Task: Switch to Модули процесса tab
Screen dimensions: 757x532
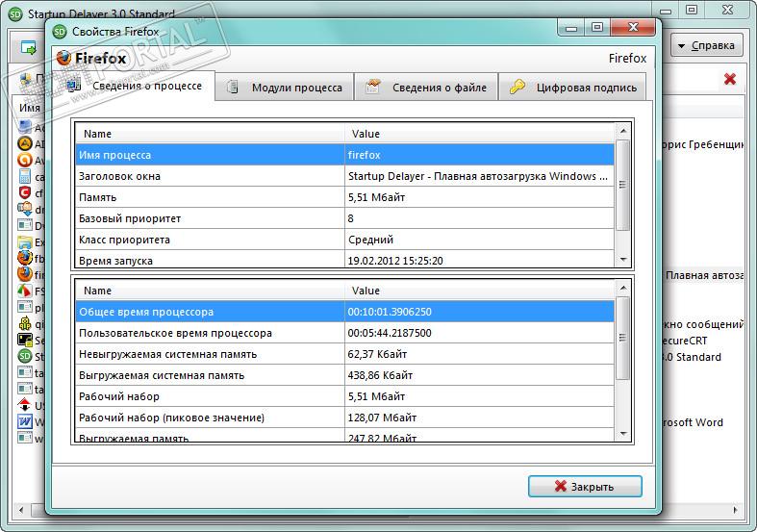Action: [x=285, y=88]
